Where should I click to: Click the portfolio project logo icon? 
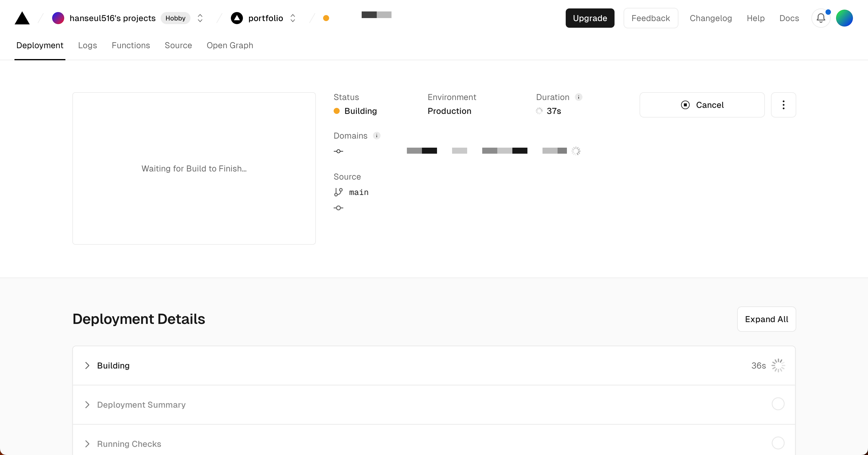(237, 18)
